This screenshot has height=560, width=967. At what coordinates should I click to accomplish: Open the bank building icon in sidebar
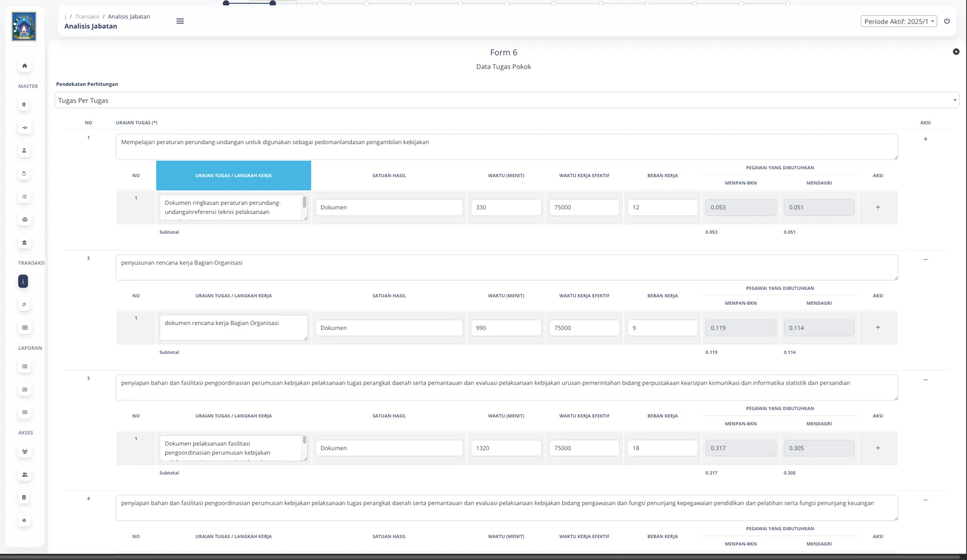[25, 242]
